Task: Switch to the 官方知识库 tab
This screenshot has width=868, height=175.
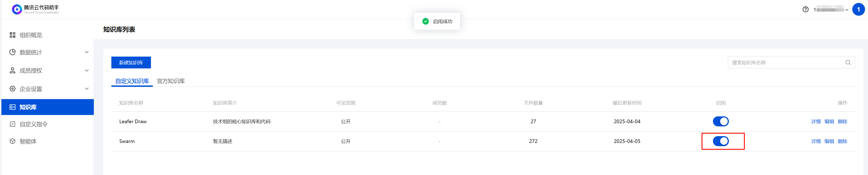Action: 171,81
